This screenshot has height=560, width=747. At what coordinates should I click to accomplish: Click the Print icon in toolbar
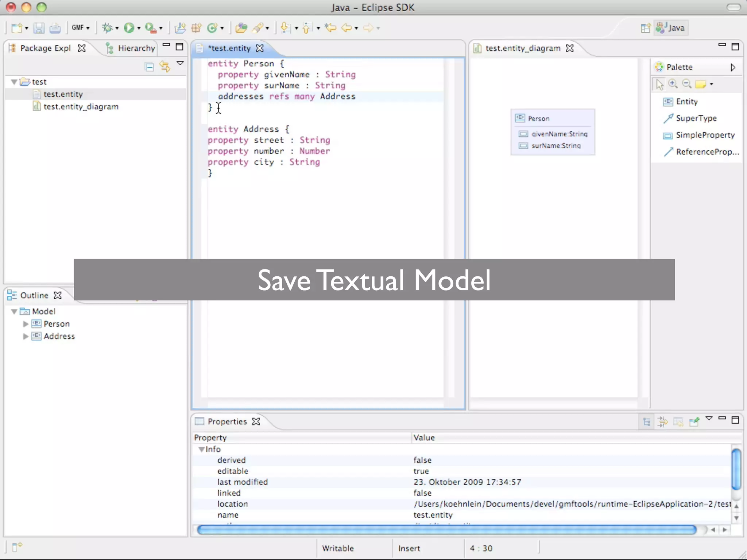(55, 28)
